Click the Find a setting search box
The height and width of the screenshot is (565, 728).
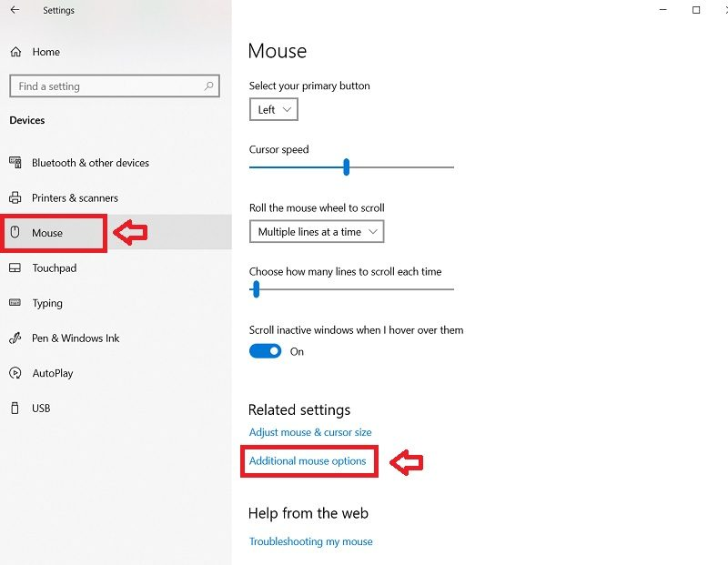(x=115, y=86)
